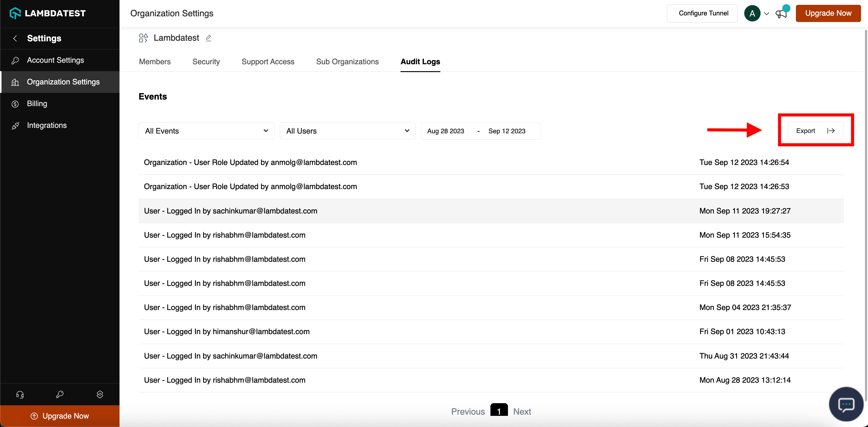
Task: Expand the All Events dropdown
Action: 206,131
